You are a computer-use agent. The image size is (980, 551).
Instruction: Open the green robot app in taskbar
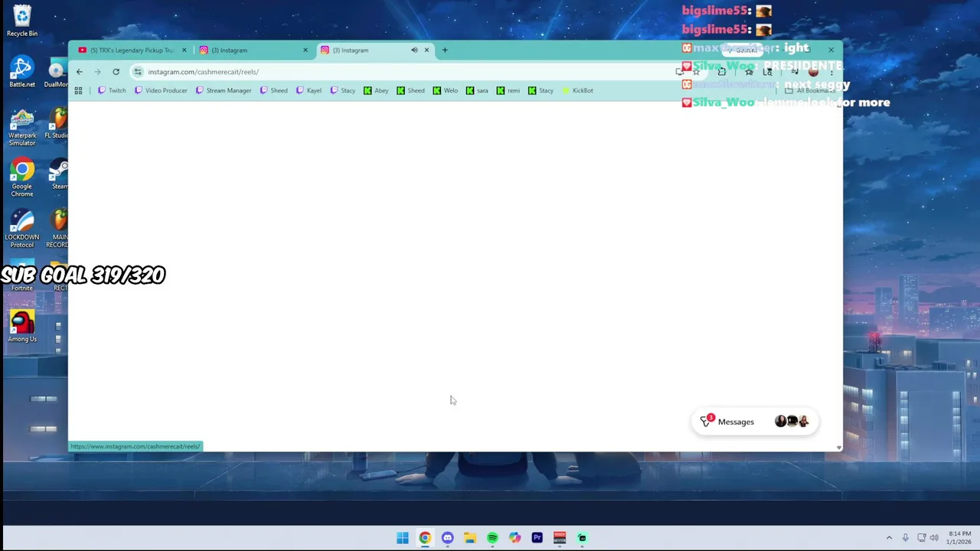coord(582,538)
